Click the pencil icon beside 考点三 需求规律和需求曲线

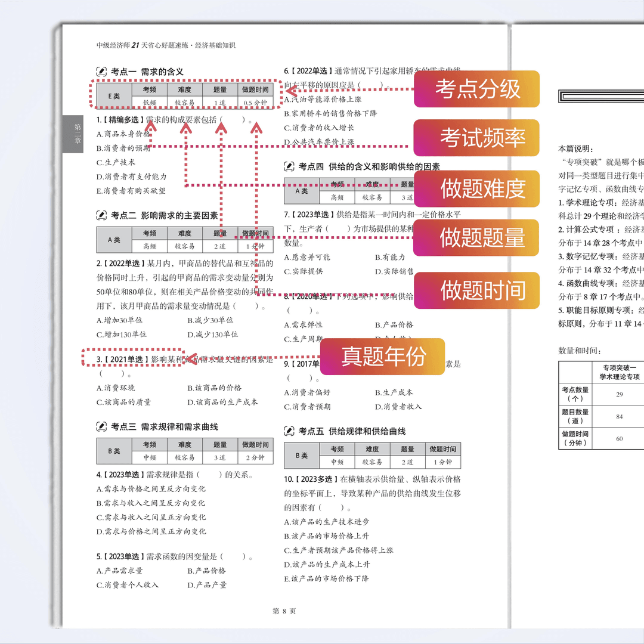[x=101, y=427]
